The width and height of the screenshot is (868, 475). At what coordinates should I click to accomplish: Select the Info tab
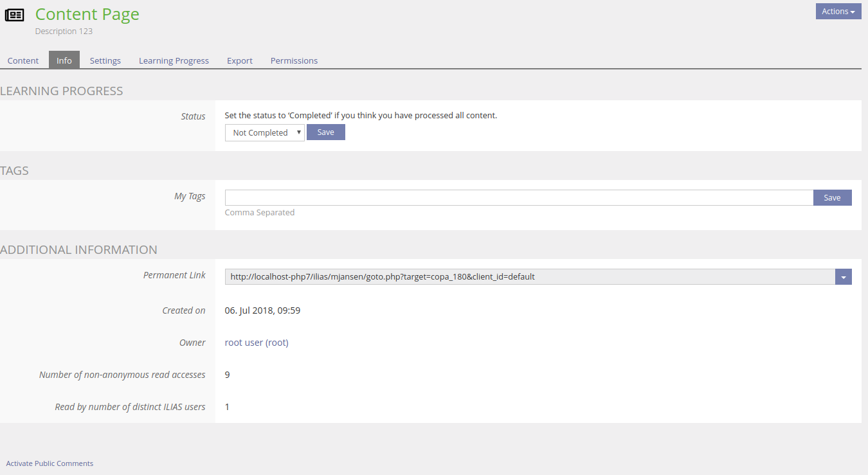point(64,60)
